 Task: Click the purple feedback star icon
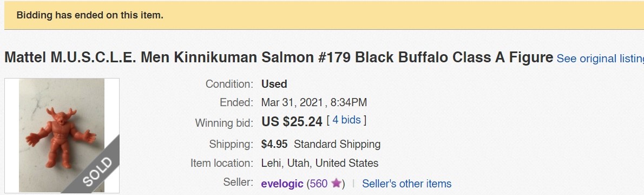click(x=337, y=183)
